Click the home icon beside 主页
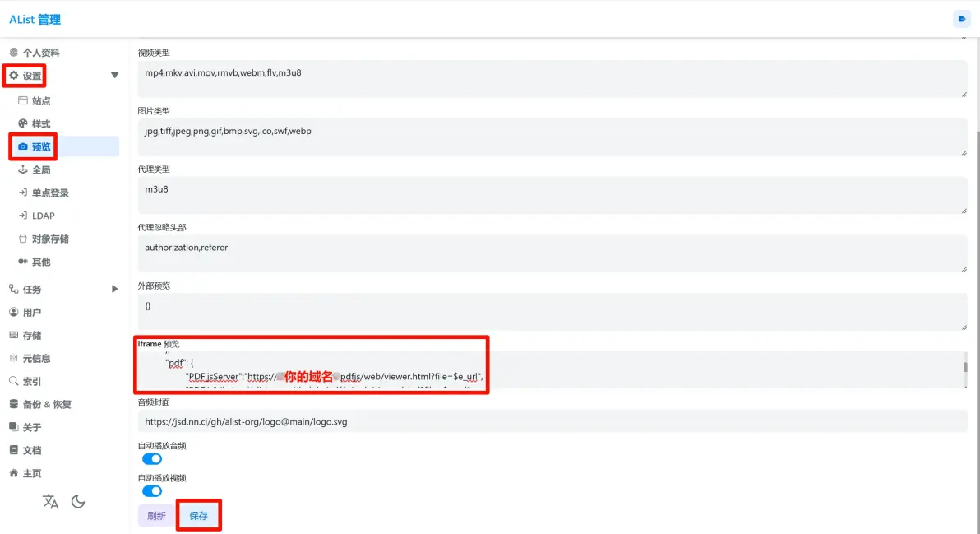This screenshot has width=980, height=534. coord(14,473)
